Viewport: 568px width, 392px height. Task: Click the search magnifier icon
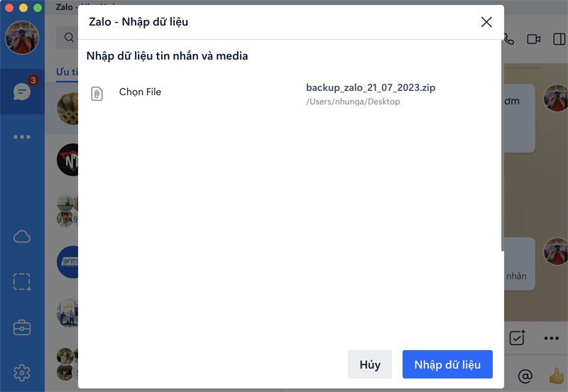(x=69, y=38)
